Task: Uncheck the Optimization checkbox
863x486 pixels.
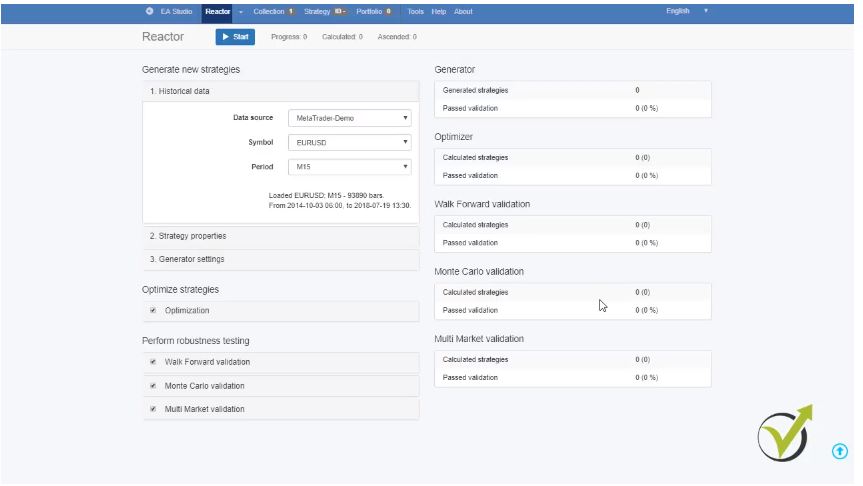Action: [153, 310]
